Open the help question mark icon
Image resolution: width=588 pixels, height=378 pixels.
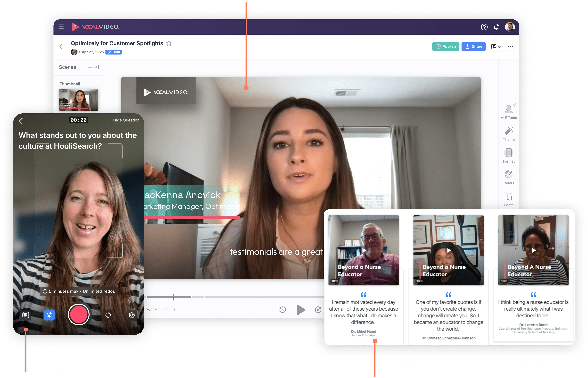(x=484, y=27)
